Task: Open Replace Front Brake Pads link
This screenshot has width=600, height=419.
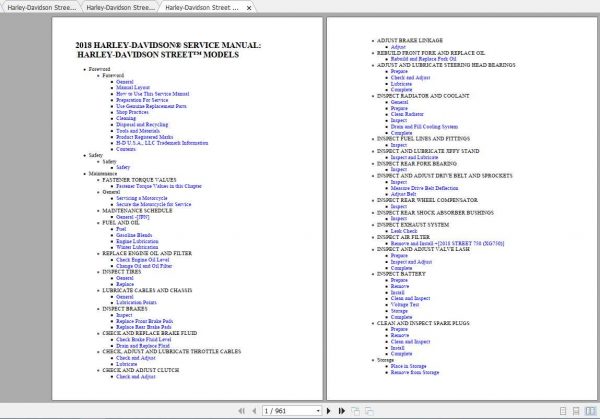Action: 145,321
